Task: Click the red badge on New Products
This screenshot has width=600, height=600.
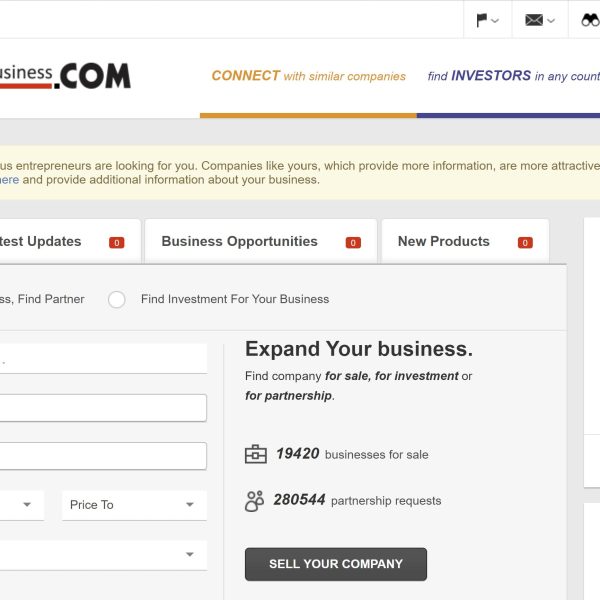Action: (x=525, y=242)
